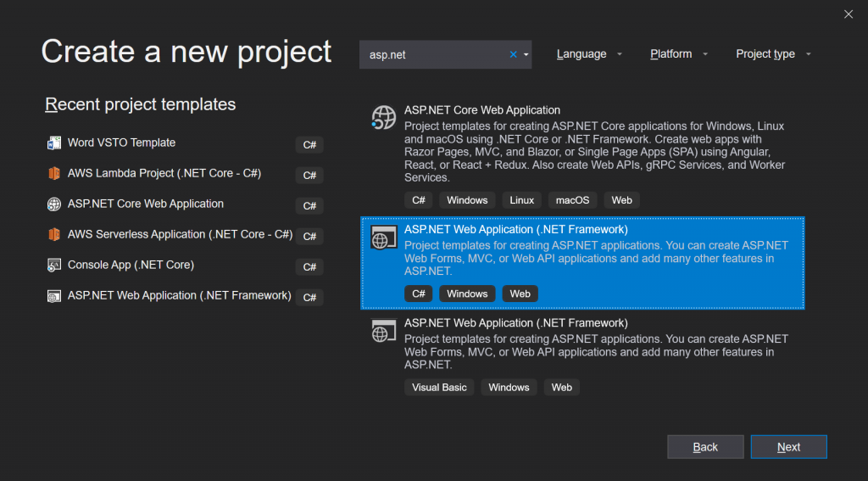Click the Visual Basic ASP.NET Web Application icon
The height and width of the screenshot is (481, 868).
coord(384,331)
